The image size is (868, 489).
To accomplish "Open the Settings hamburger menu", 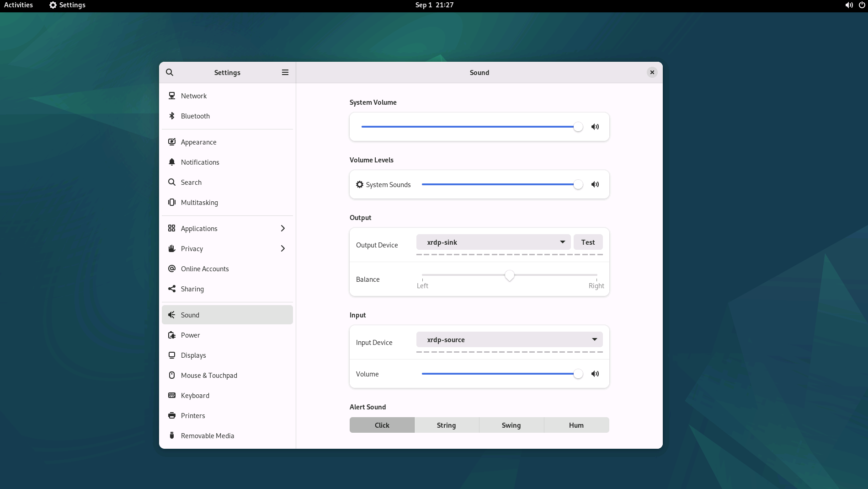I will tap(285, 72).
